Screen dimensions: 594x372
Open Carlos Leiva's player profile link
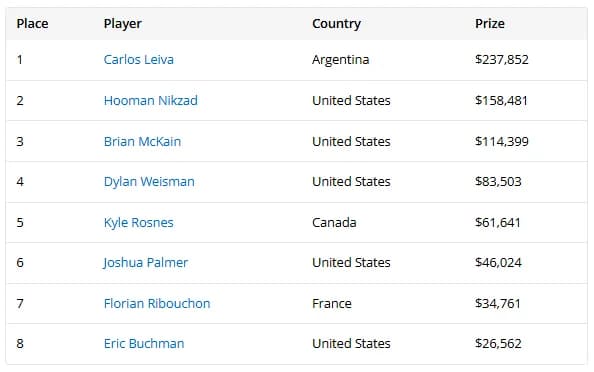point(139,59)
